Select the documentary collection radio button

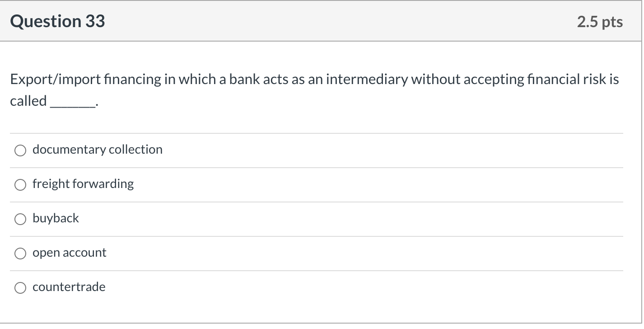coord(20,150)
